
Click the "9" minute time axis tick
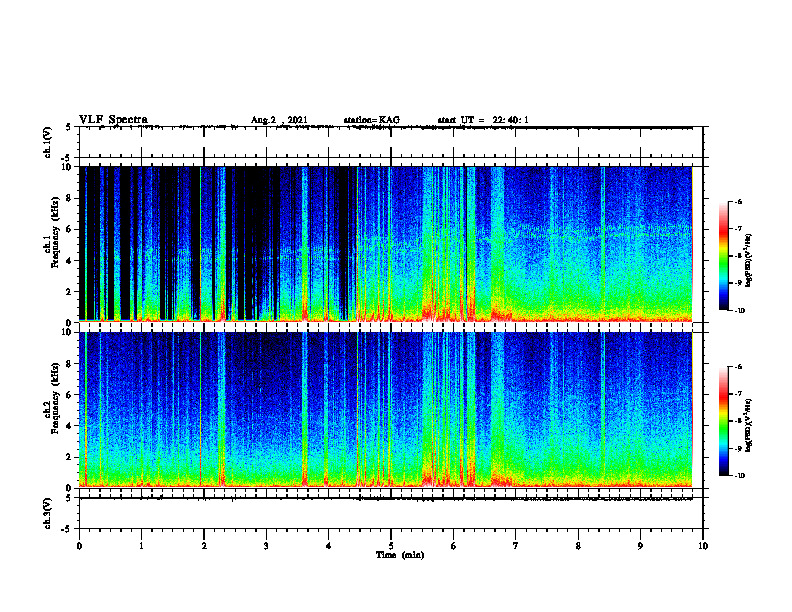pyautogui.click(x=640, y=546)
